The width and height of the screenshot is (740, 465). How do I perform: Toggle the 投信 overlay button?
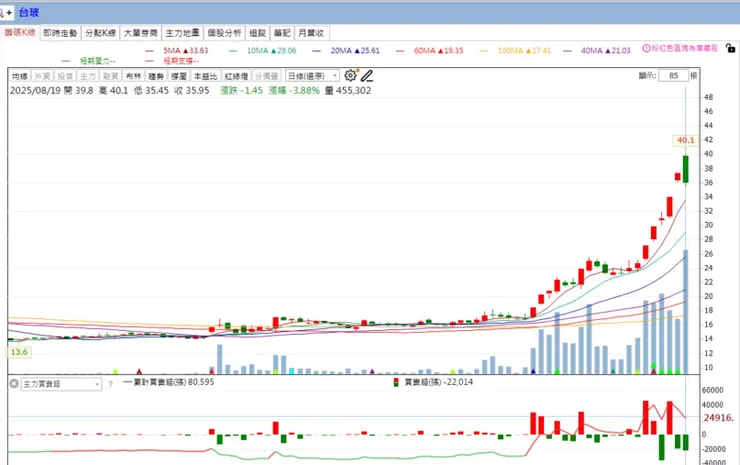(x=65, y=76)
